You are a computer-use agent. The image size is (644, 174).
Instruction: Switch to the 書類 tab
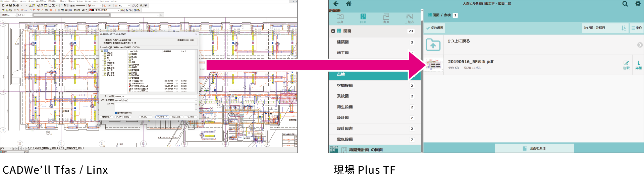[386, 18]
